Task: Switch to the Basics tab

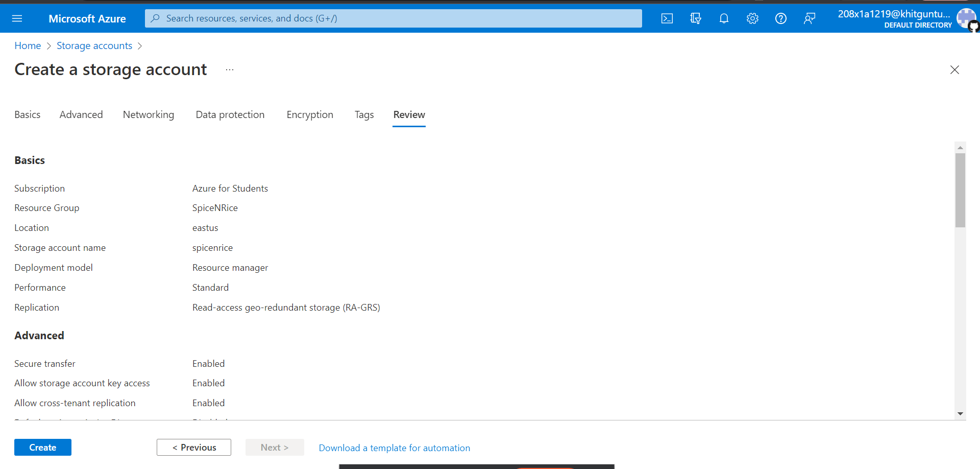Action: click(27, 114)
